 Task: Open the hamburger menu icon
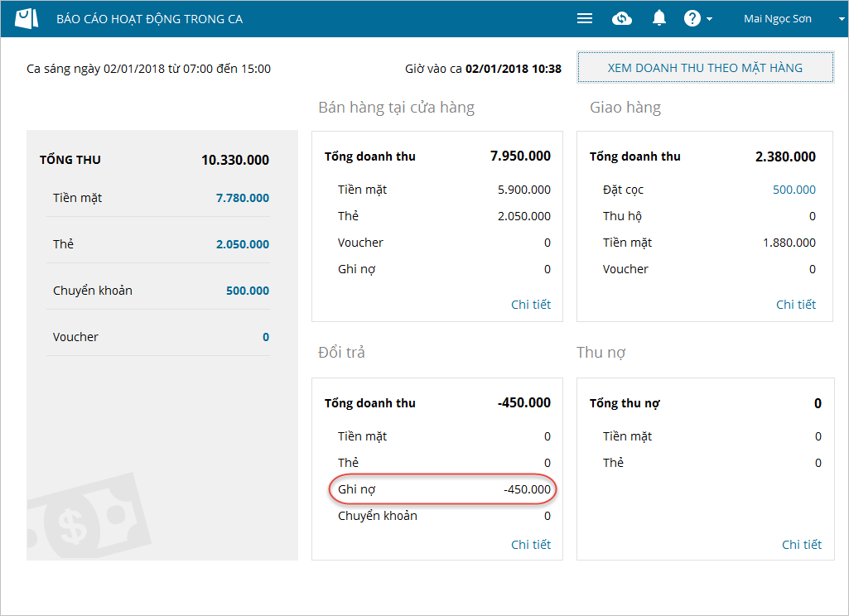click(585, 18)
